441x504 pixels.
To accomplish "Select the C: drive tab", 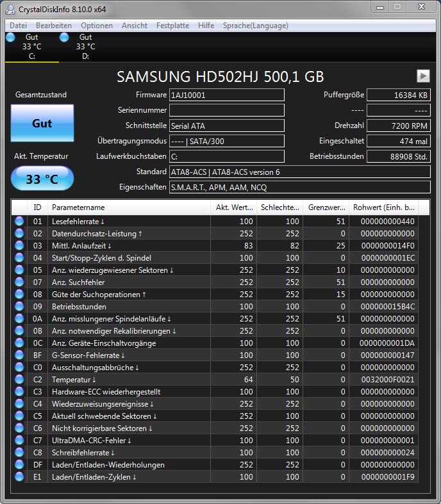I will (32, 47).
